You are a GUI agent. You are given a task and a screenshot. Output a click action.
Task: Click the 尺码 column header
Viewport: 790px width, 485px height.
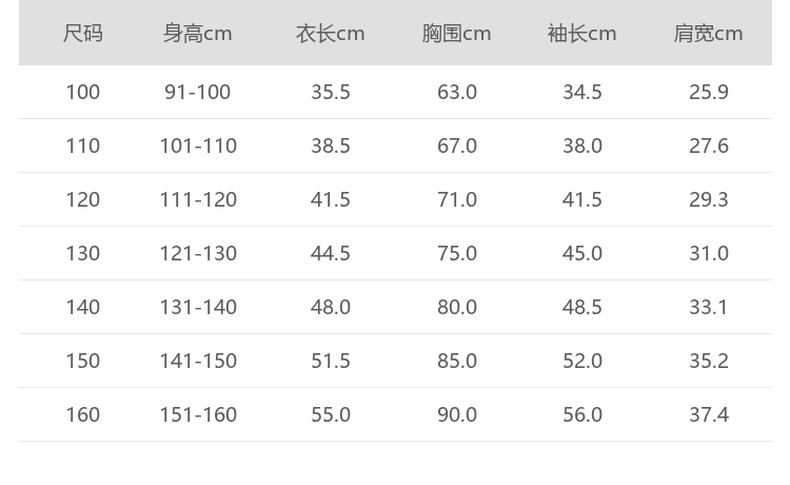click(83, 34)
